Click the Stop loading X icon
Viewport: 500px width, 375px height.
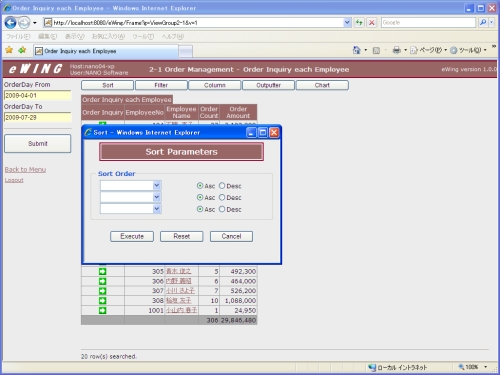coord(371,23)
